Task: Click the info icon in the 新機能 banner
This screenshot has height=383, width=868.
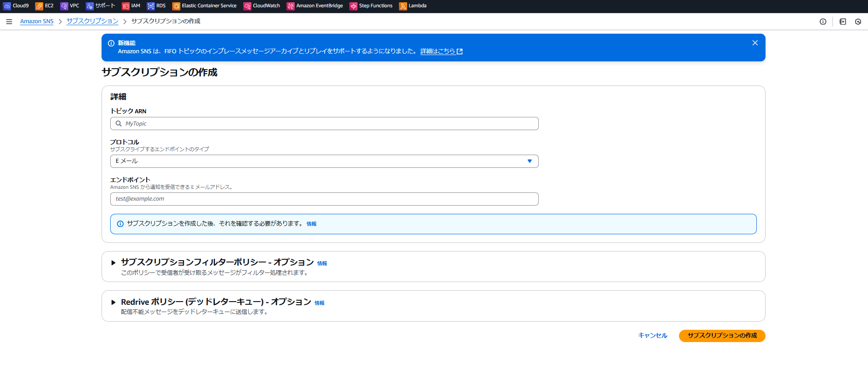Action: [111, 43]
